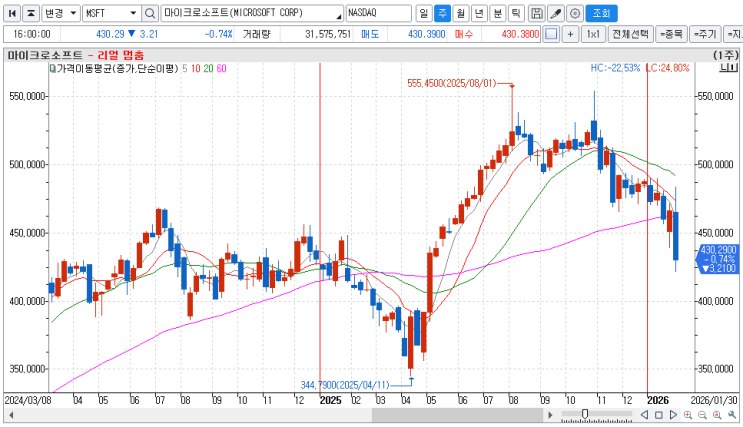
Task: Click the 1x1 layout button
Action: tap(593, 34)
